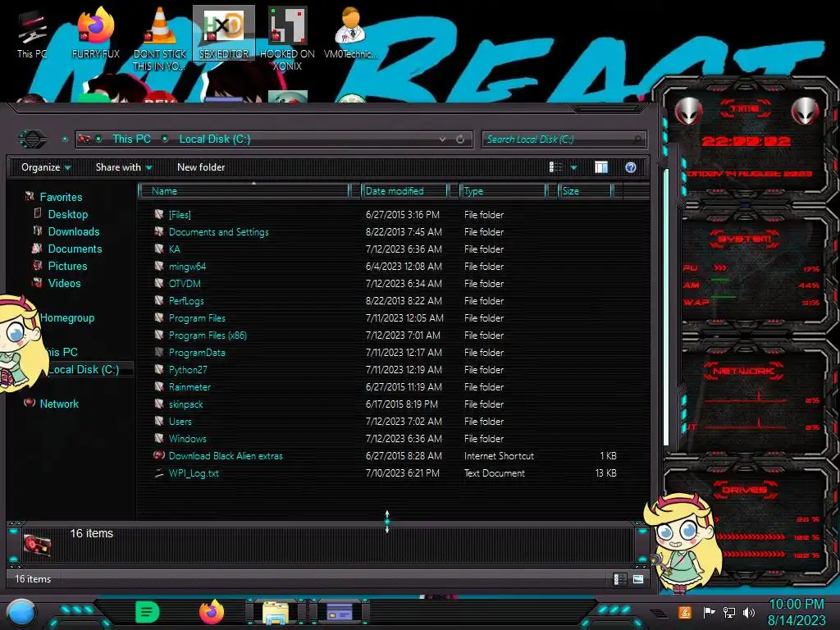The height and width of the screenshot is (630, 840).
Task: Open the DONT STICK THIS VLC shortcut
Action: coord(160,39)
